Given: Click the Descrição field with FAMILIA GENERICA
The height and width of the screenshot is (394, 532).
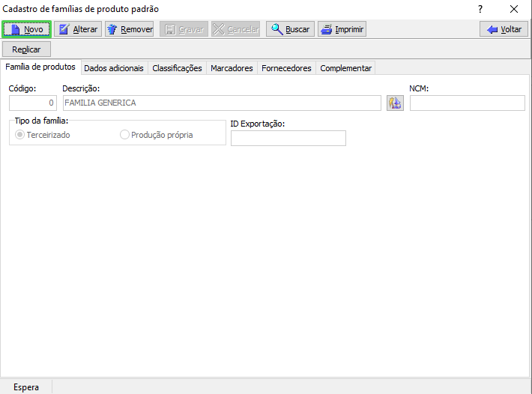Looking at the screenshot, I should tap(222, 103).
